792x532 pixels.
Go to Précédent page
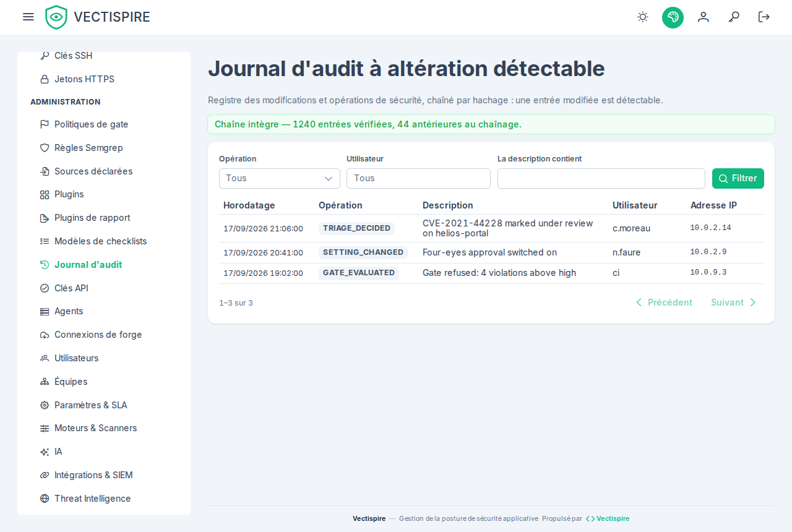point(664,302)
